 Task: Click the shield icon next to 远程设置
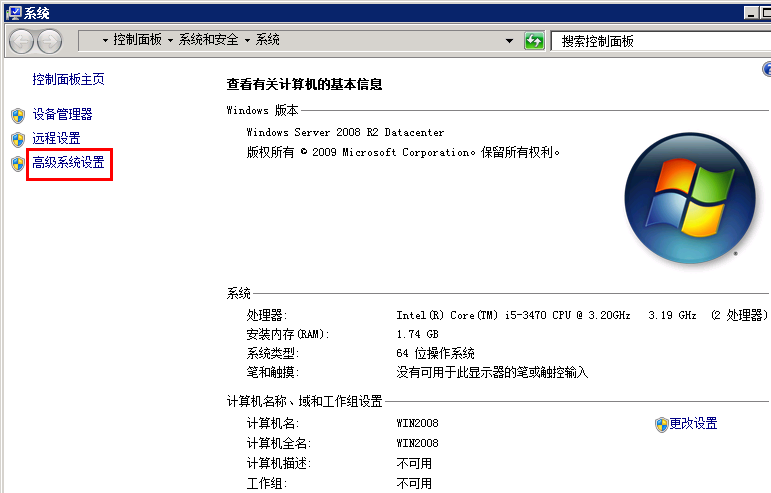click(18, 140)
